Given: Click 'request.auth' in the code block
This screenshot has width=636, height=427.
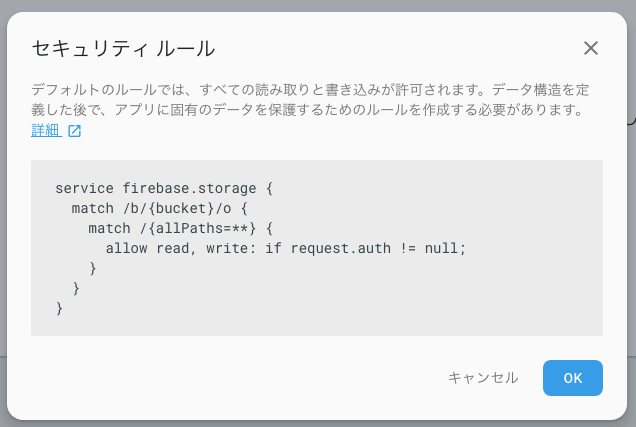Looking at the screenshot, I should point(341,248).
